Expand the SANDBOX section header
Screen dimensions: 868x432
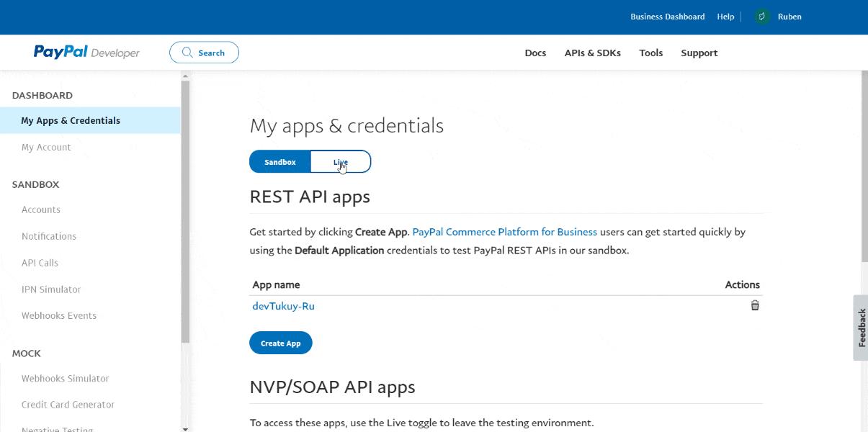pos(35,184)
